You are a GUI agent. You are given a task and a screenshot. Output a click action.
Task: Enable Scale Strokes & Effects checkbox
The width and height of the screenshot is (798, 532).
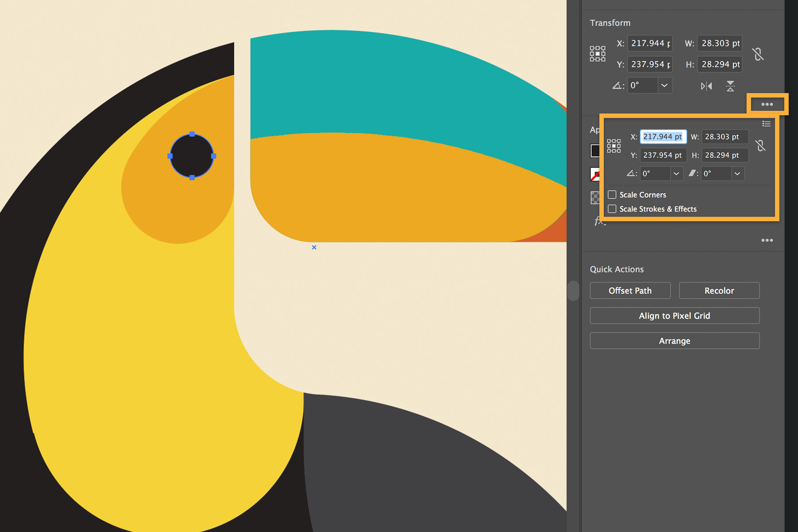tap(612, 209)
